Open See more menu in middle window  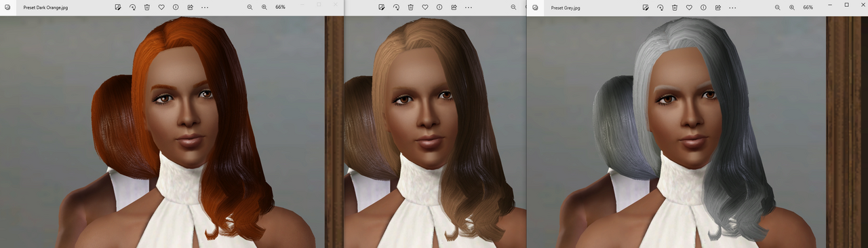click(x=469, y=7)
